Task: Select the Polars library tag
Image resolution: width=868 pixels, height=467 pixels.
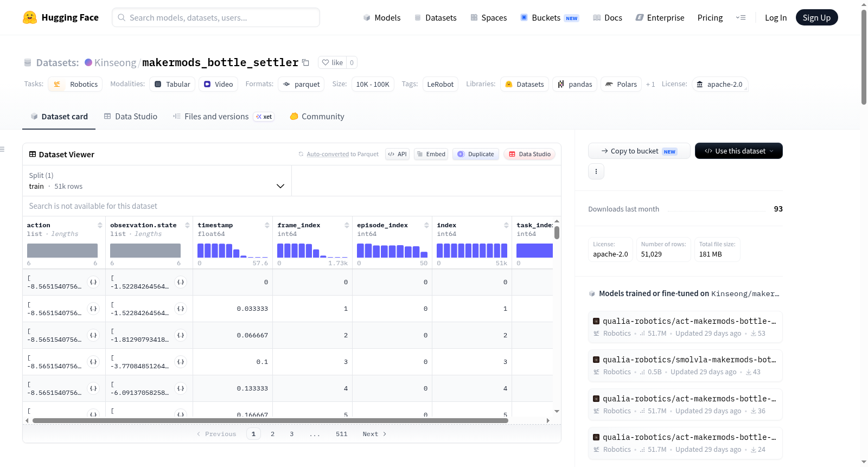Action: point(621,84)
